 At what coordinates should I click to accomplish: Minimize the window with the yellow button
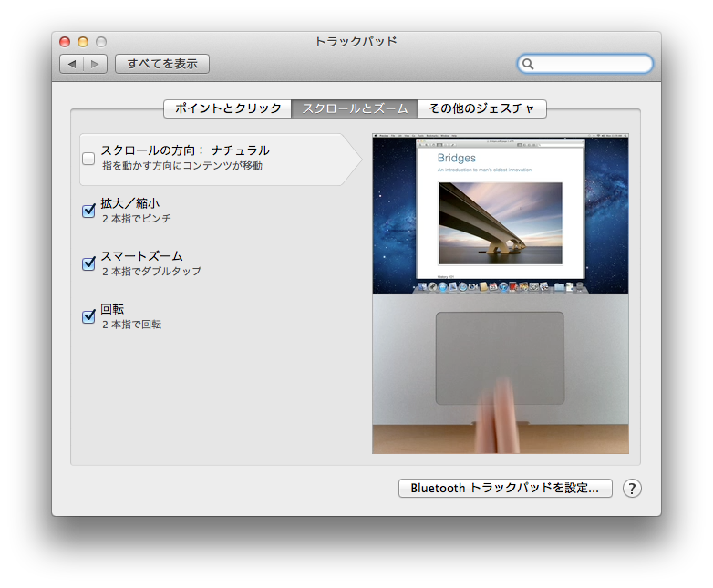83,42
